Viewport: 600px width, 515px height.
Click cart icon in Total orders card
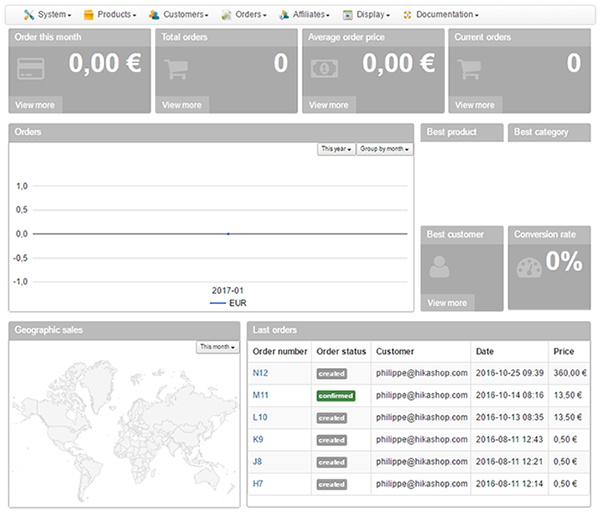176,69
